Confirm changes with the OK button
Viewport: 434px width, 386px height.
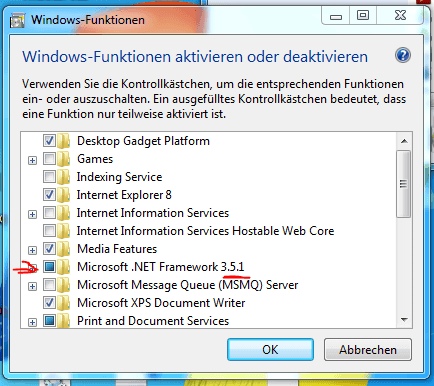[x=270, y=350]
